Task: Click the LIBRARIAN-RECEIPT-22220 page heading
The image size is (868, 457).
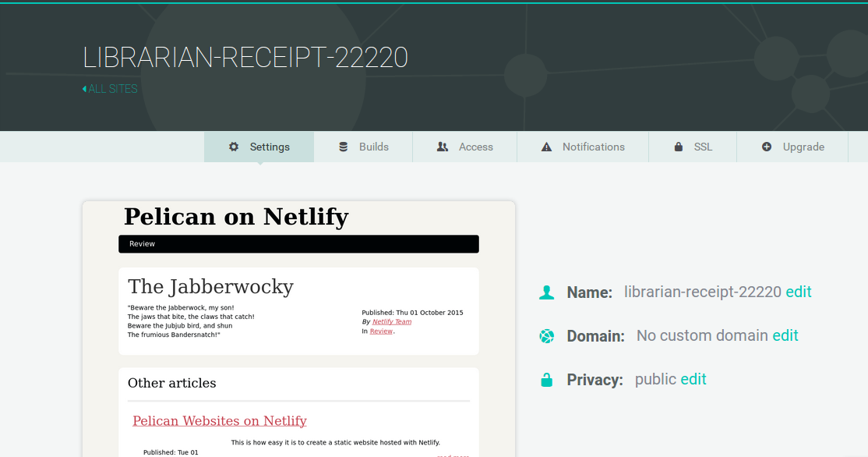Action: pyautogui.click(x=245, y=58)
